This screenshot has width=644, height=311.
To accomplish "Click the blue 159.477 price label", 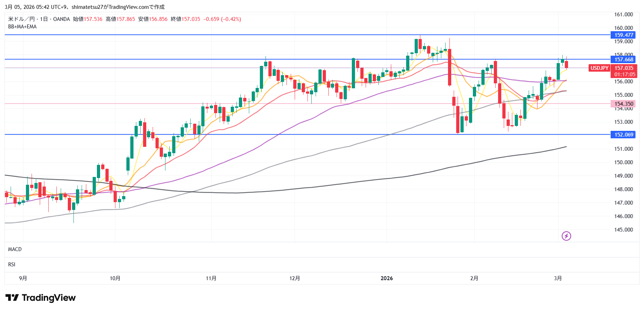I will (x=624, y=35).
